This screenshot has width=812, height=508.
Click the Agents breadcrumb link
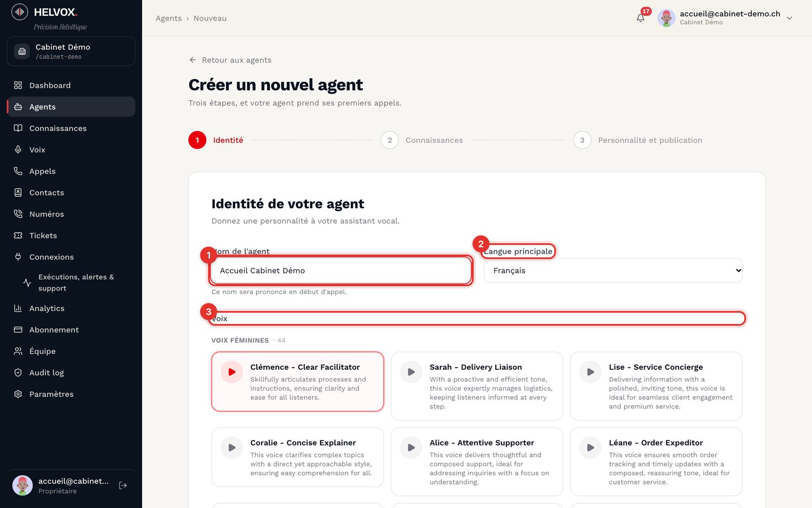tap(168, 18)
